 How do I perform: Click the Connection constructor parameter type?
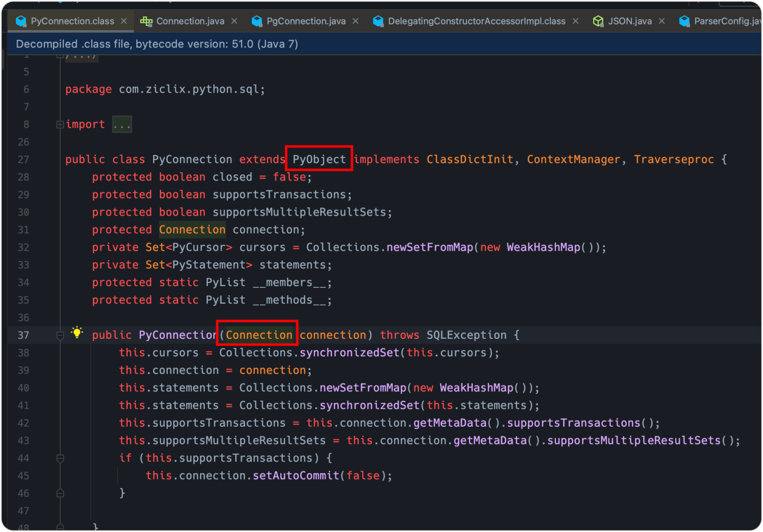point(259,335)
